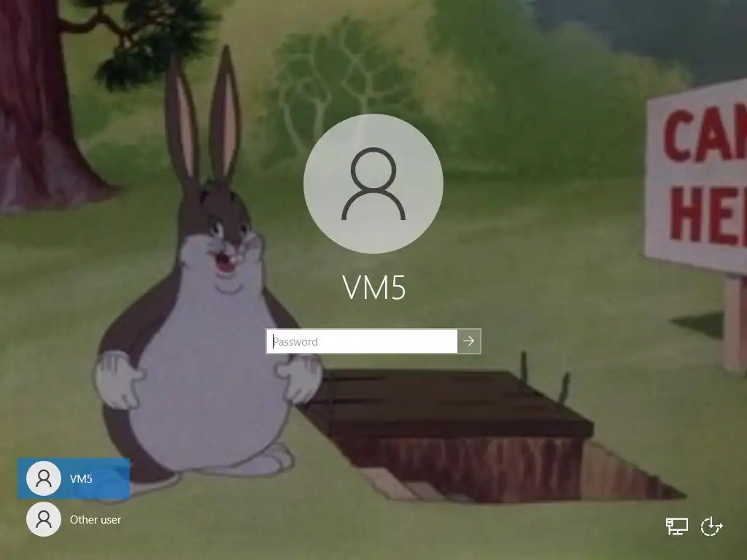
Task: Open the network connection icon
Action: pyautogui.click(x=676, y=526)
